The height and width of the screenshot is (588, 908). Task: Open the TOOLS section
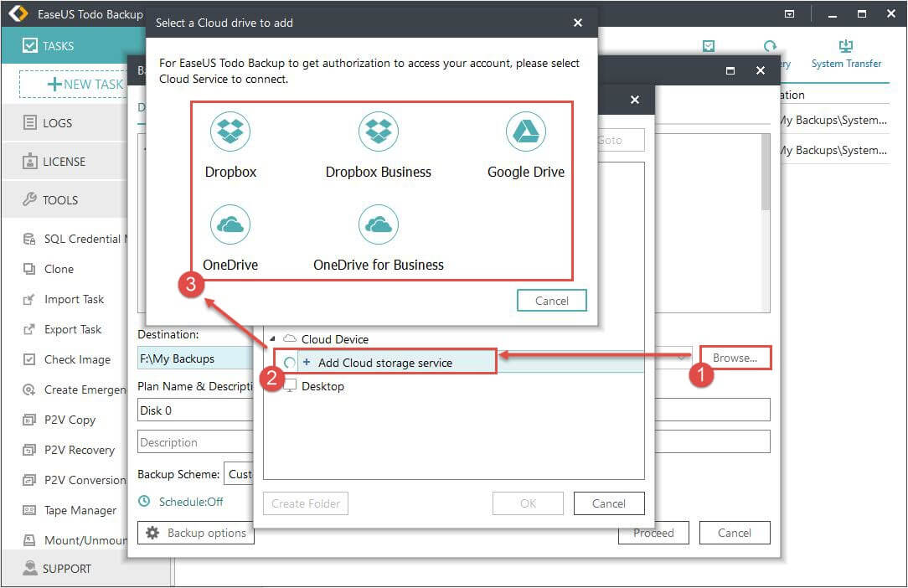pos(64,200)
